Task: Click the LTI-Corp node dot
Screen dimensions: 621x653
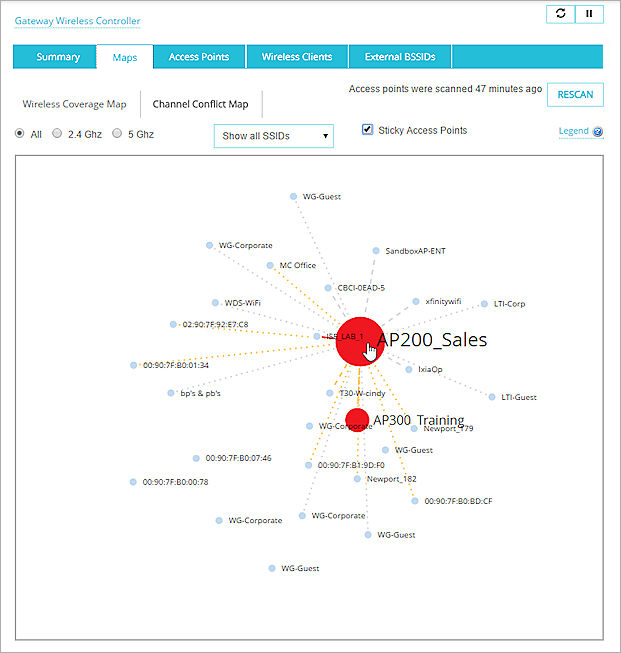Action: pos(485,304)
